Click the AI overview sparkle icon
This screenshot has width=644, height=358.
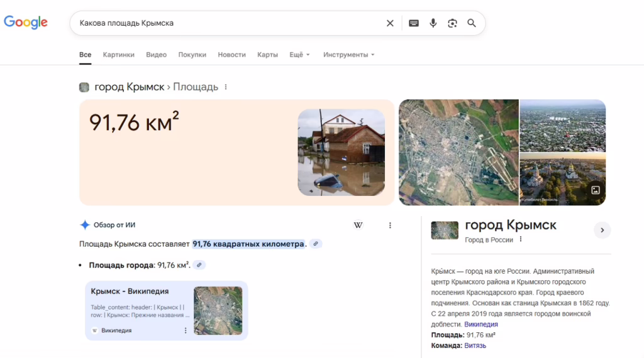tap(85, 225)
